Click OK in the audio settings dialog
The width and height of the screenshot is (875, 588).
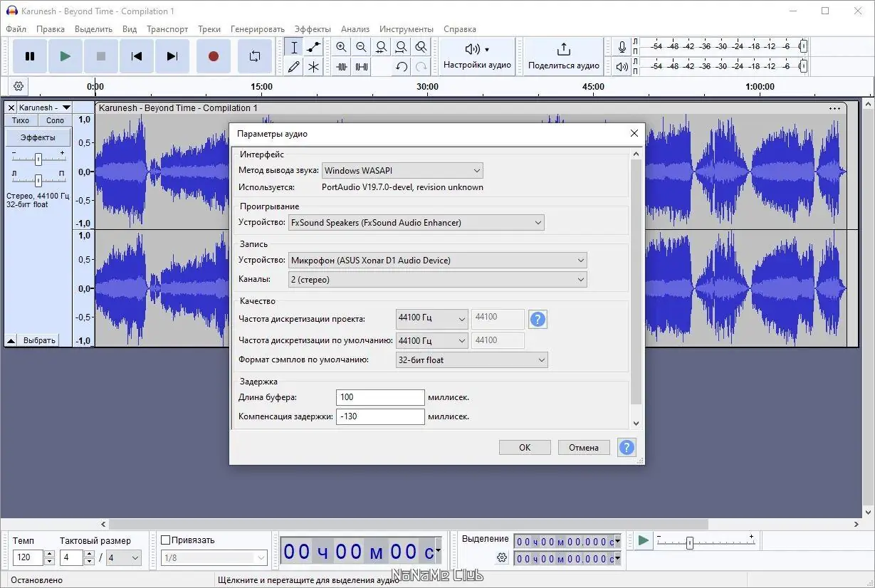pyautogui.click(x=525, y=448)
